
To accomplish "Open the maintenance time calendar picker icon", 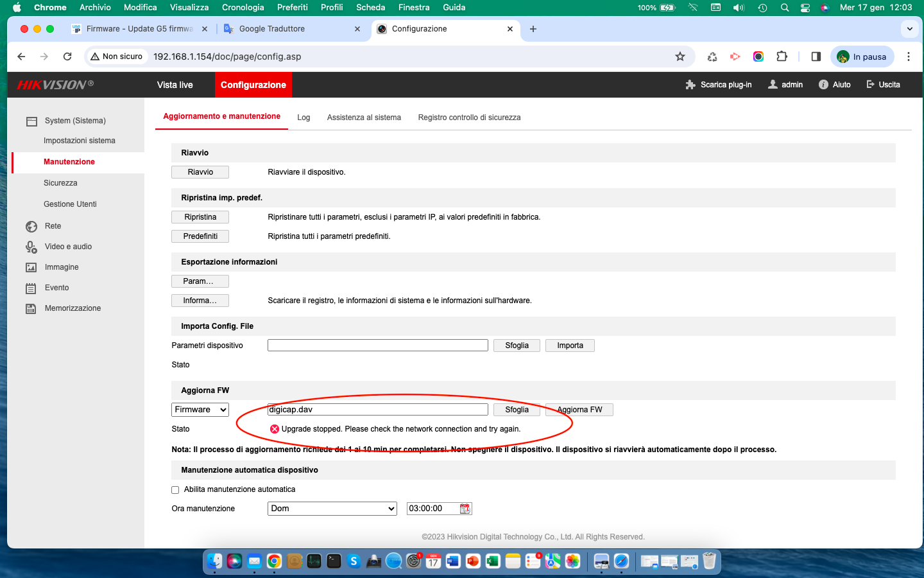I will pyautogui.click(x=465, y=509).
